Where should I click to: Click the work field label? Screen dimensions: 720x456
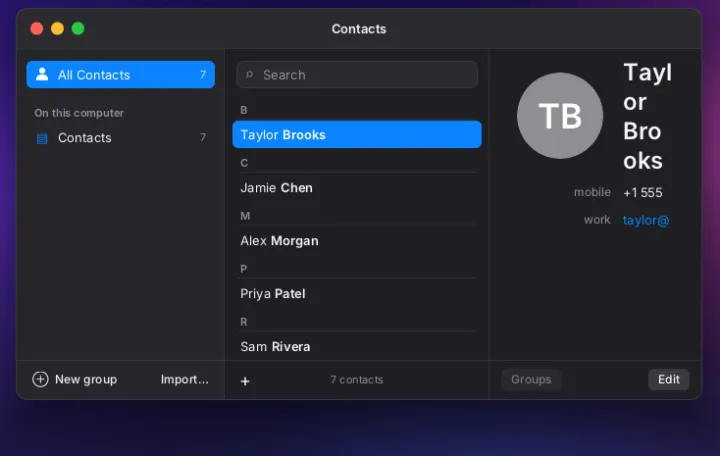(597, 220)
